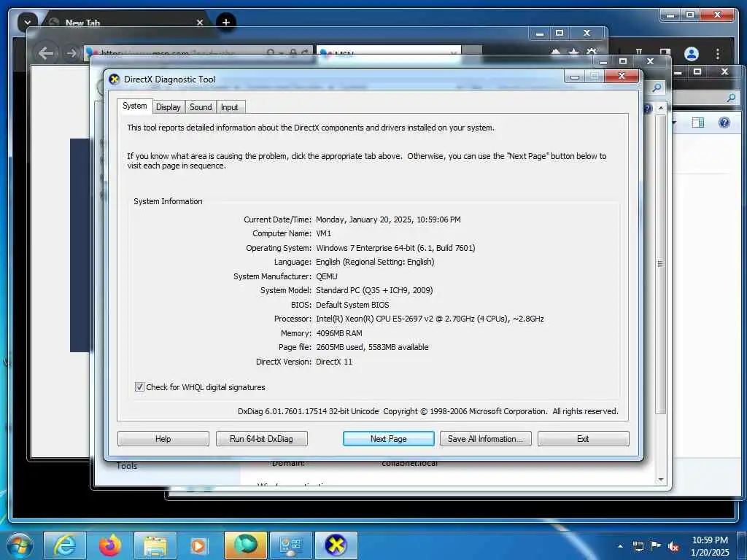Click 'English (Regional Setting: English)' value
The height and width of the screenshot is (560, 747).
pyautogui.click(x=375, y=262)
